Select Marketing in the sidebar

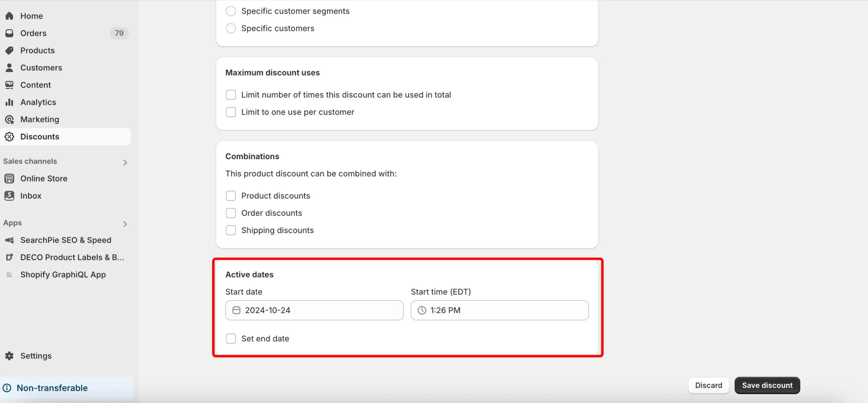(66, 119)
